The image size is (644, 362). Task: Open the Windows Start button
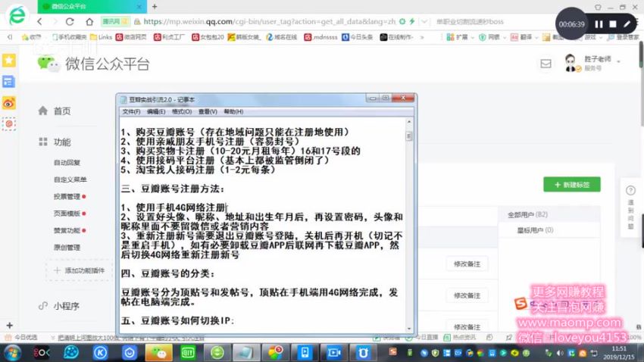tap(12, 353)
